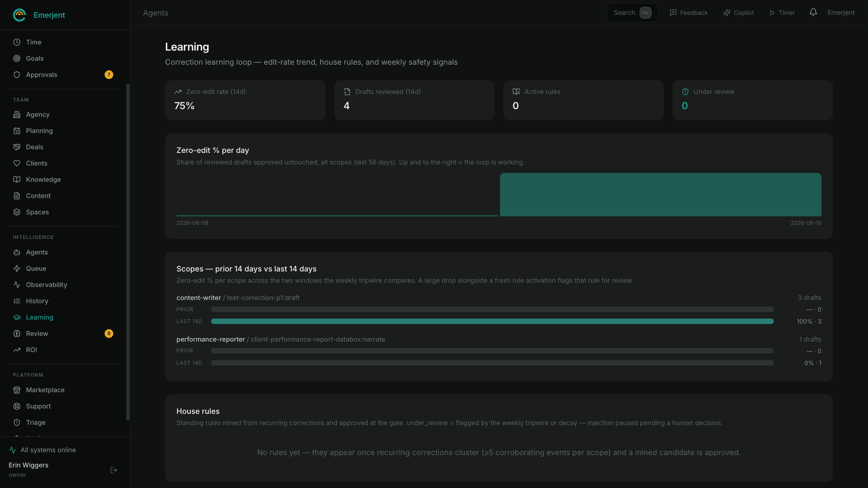Open Support via its lifebuoy icon
The width and height of the screenshot is (868, 488).
click(17, 406)
